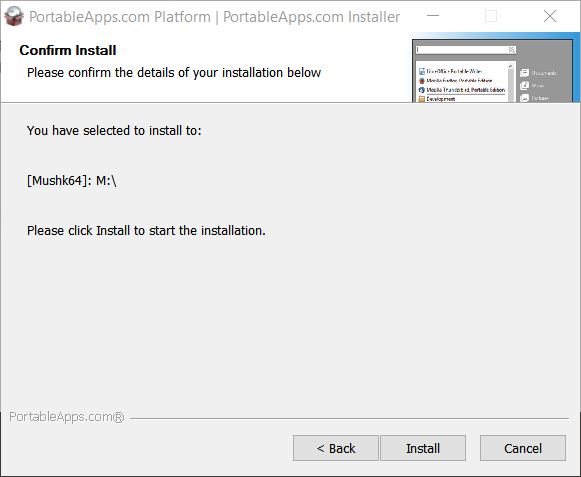Click the disabled maximize button

click(x=491, y=16)
